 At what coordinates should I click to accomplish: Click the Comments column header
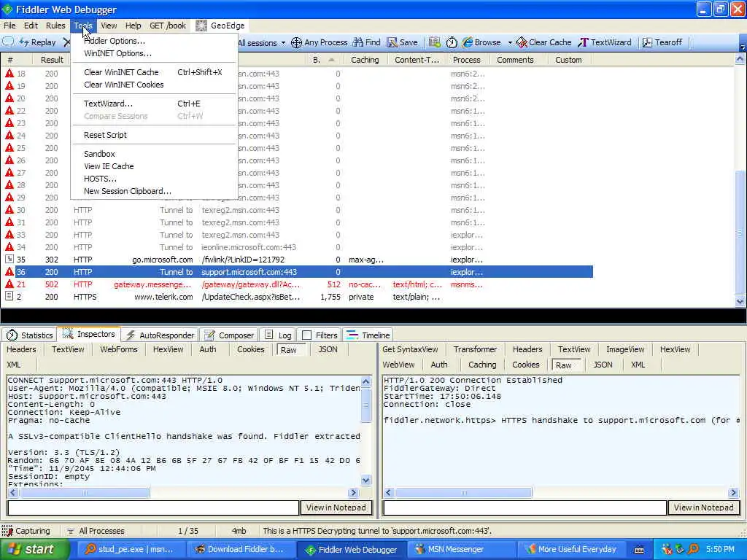pyautogui.click(x=515, y=60)
